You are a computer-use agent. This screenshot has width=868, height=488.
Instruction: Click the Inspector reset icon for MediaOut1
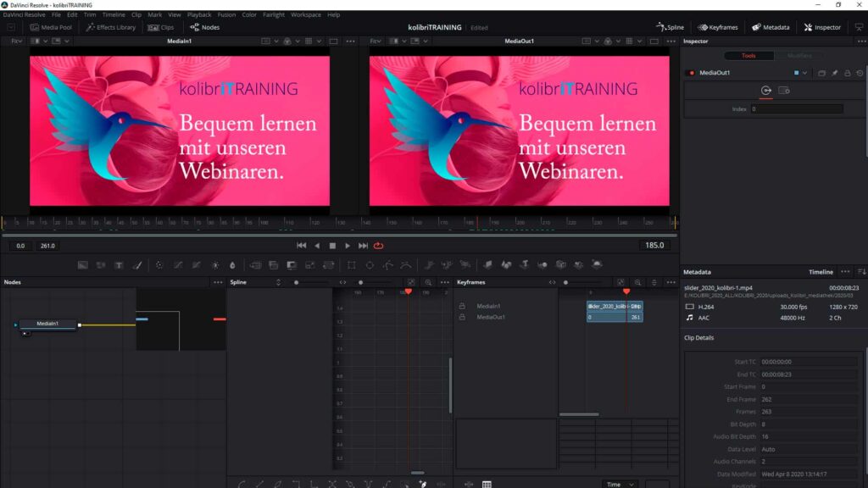pyautogui.click(x=860, y=73)
